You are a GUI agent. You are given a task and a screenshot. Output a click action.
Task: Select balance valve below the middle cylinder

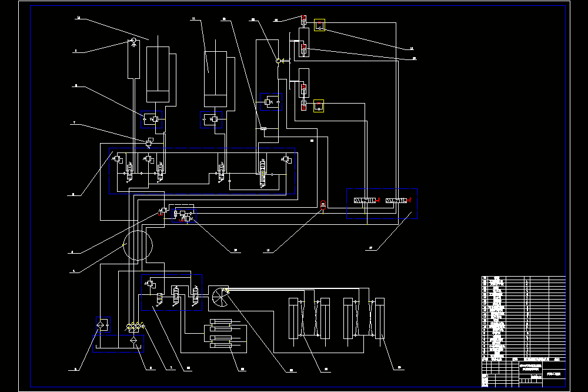211,119
